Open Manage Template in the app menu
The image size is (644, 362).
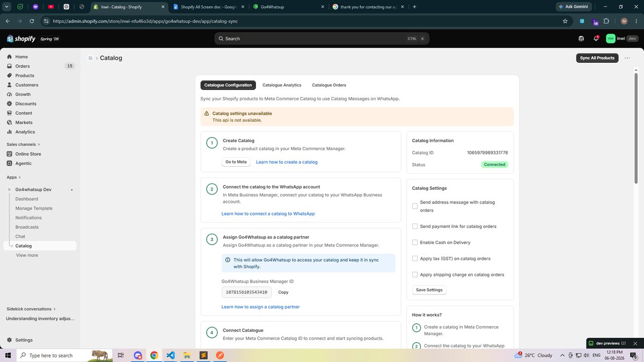(x=34, y=208)
